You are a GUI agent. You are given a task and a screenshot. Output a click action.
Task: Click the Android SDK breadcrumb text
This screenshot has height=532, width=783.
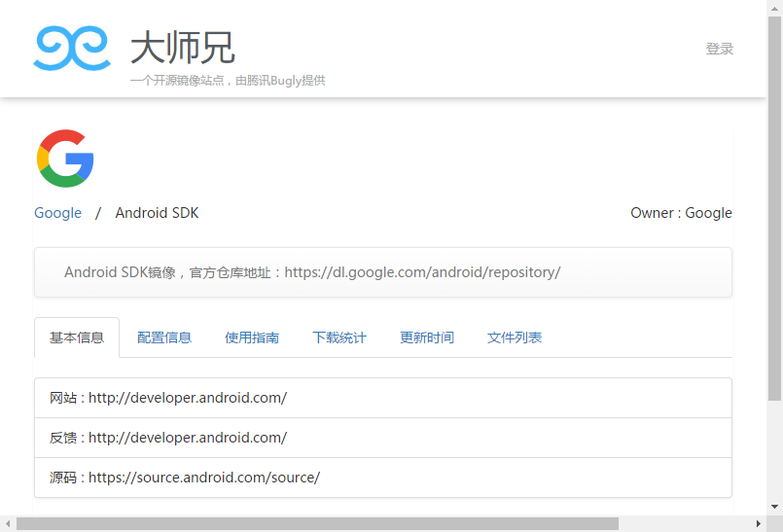click(x=157, y=213)
